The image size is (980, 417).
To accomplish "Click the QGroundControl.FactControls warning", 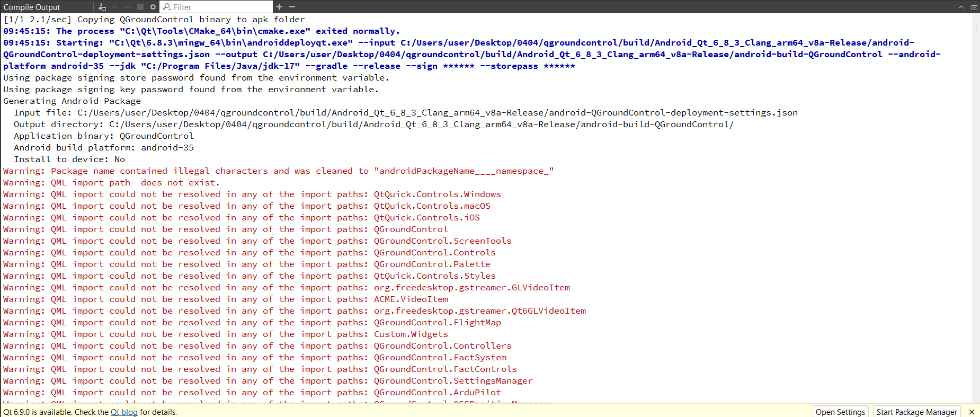I will pyautogui.click(x=260, y=369).
